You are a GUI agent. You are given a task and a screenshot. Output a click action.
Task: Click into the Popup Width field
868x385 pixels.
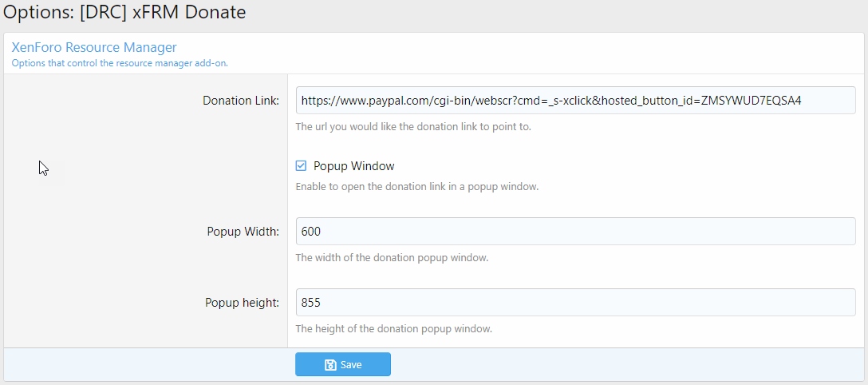click(574, 232)
